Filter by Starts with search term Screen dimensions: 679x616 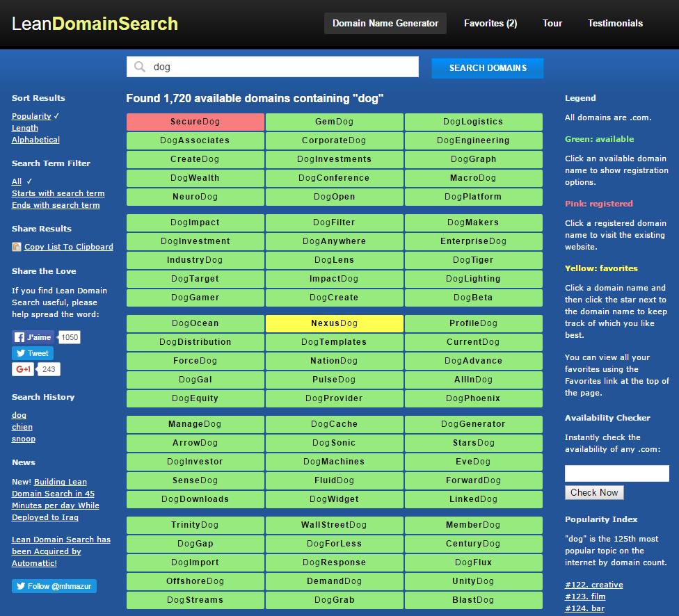point(58,193)
